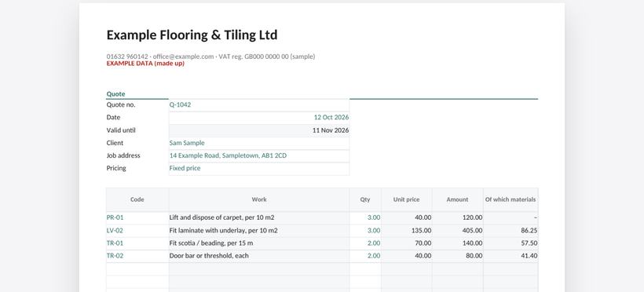Select the amount 80.00

(x=458, y=256)
